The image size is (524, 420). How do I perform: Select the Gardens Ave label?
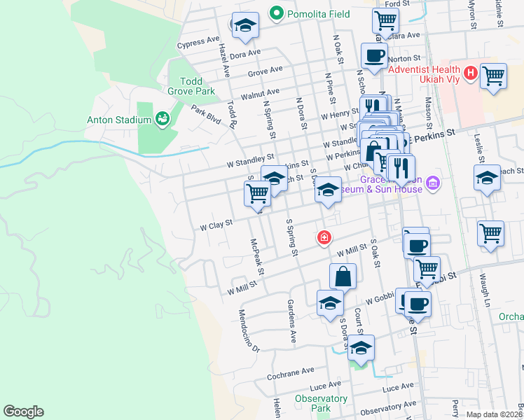tap(291, 321)
